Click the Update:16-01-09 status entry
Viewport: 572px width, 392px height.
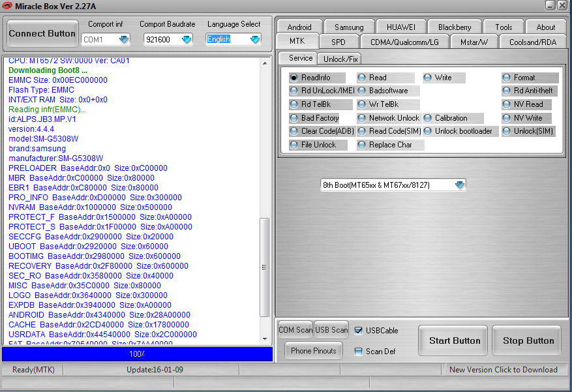click(155, 370)
